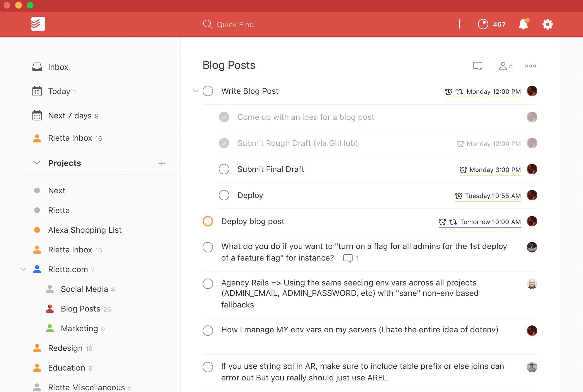Click recurring icon on Write Blog Post
The image size is (583, 392).
click(459, 92)
